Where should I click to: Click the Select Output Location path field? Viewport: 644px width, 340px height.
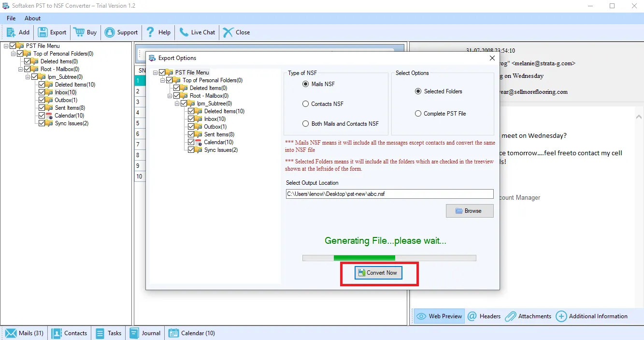click(389, 194)
